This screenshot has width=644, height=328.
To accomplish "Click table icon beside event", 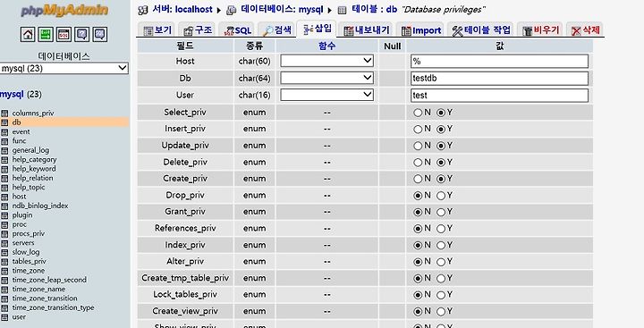I will coord(4,131).
